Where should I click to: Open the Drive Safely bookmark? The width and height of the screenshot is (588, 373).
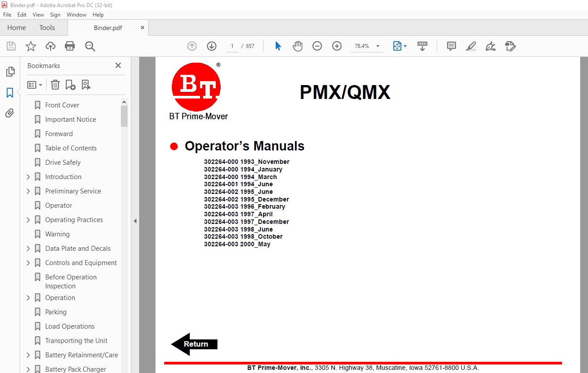63,163
